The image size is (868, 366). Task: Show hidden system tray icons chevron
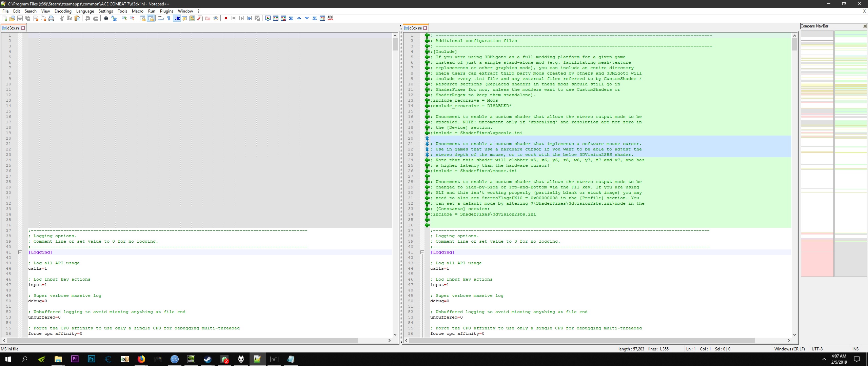pyautogui.click(x=824, y=359)
